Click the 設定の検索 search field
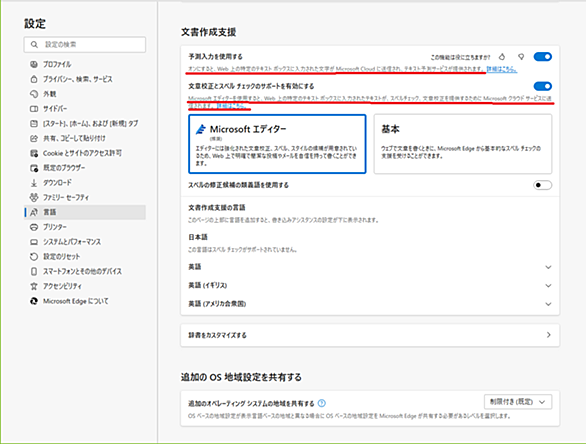This screenshot has height=444, width=586. click(x=85, y=44)
